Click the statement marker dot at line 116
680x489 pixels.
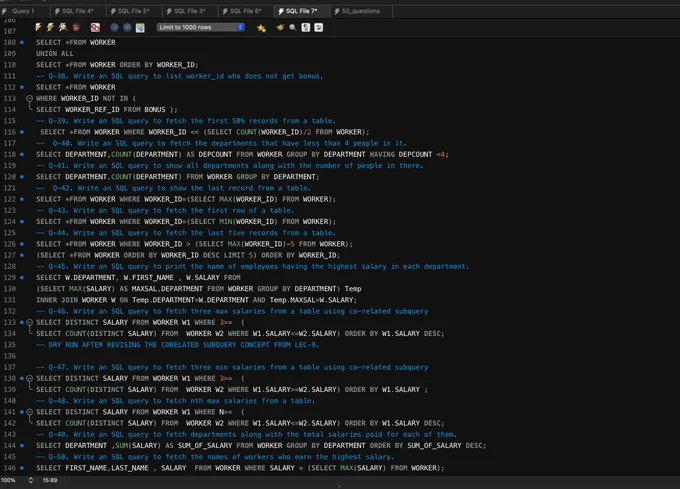22,132
